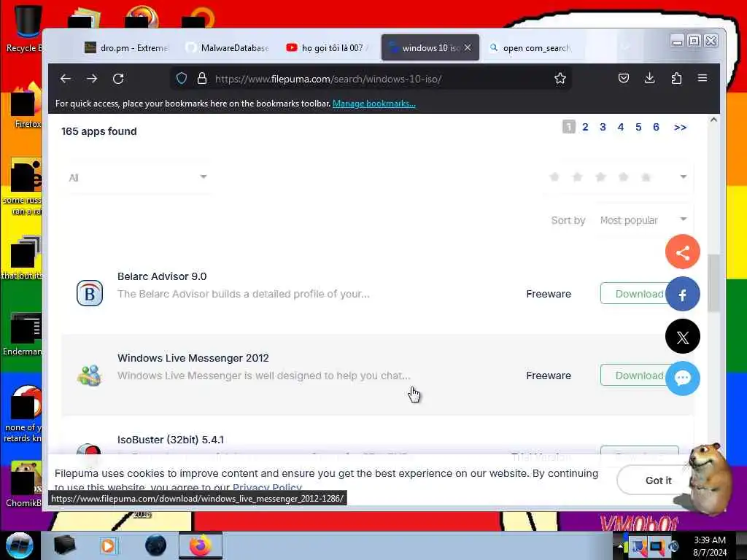Open the Firefox hamburger menu

[703, 78]
